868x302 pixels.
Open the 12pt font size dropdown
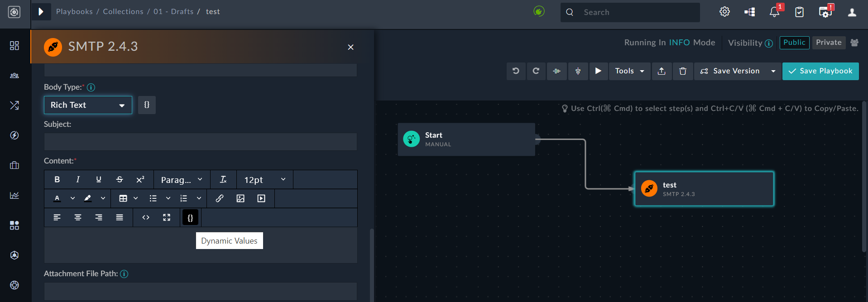coord(264,180)
